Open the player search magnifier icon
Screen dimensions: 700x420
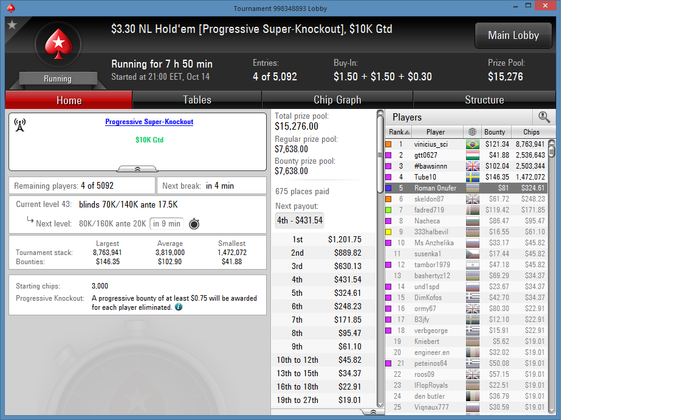pos(544,117)
